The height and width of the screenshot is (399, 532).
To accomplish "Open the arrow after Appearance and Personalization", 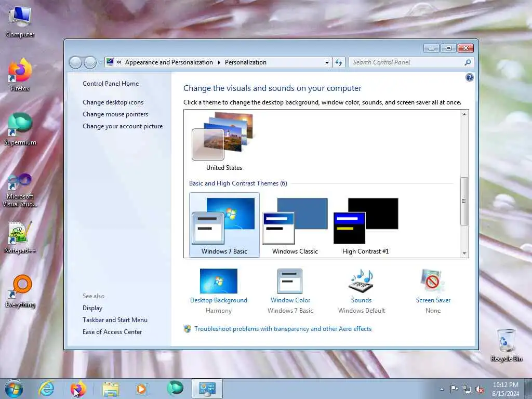I will pyautogui.click(x=219, y=62).
